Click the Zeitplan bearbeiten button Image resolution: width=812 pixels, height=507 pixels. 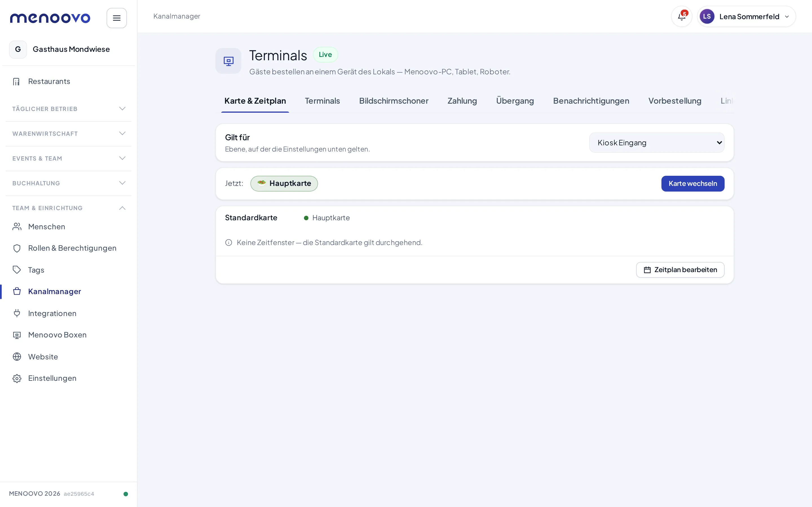680,270
